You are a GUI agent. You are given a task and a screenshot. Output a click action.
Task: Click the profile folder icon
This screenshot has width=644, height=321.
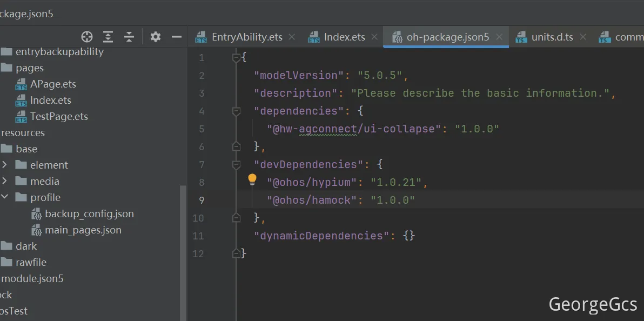tap(21, 197)
